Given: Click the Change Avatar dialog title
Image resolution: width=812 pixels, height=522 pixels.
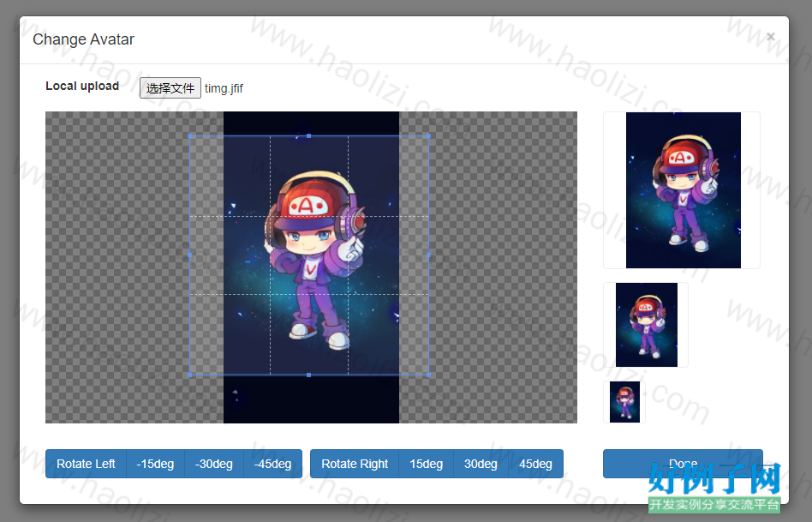Looking at the screenshot, I should tap(83, 39).
